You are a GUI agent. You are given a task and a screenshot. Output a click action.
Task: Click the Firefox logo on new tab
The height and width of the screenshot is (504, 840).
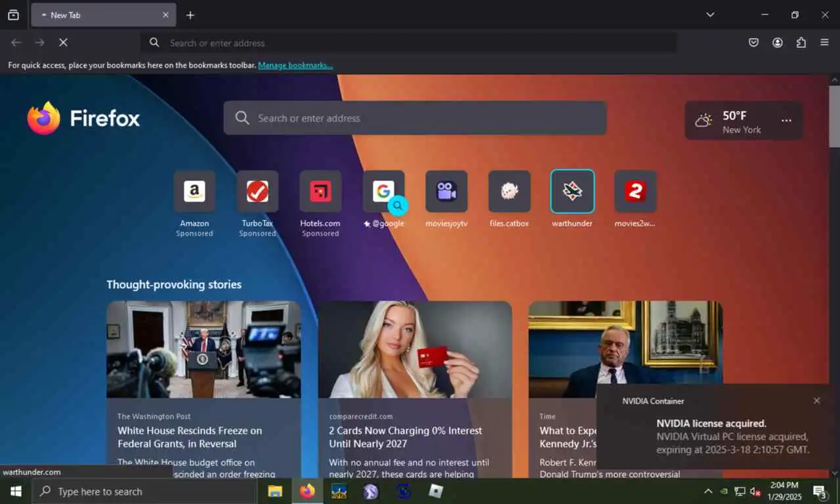point(83,118)
